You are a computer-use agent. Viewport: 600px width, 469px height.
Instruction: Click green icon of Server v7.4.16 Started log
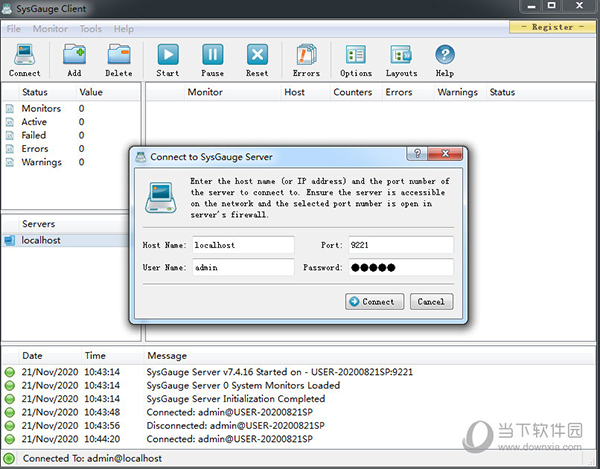pyautogui.click(x=10, y=372)
